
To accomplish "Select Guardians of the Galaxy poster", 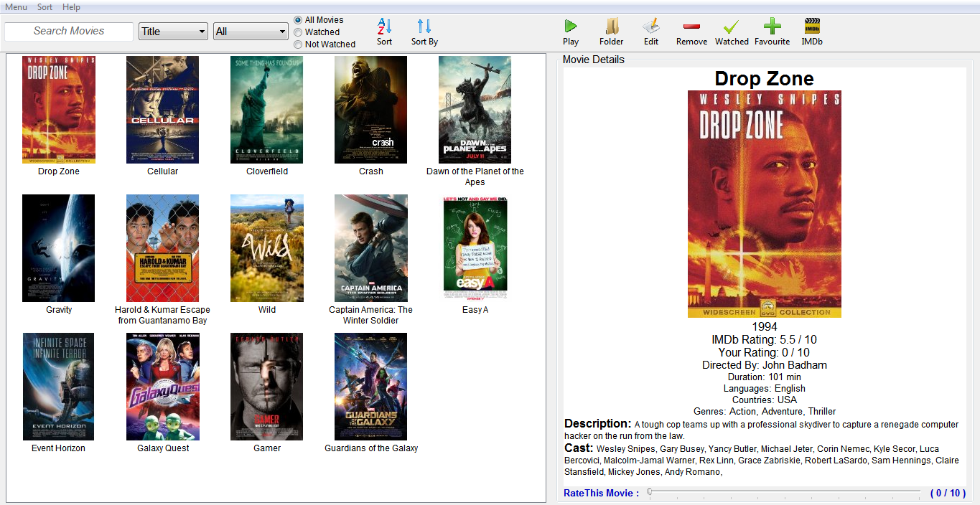I will click(370, 387).
